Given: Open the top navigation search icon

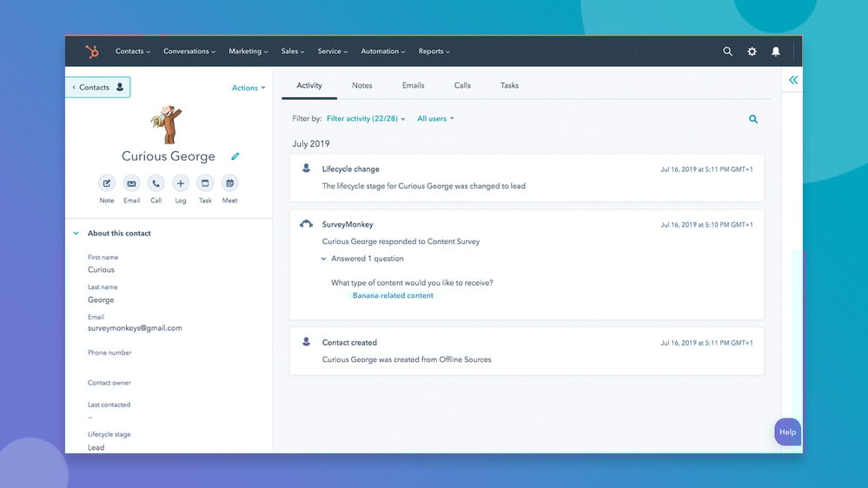Looking at the screenshot, I should pos(728,52).
